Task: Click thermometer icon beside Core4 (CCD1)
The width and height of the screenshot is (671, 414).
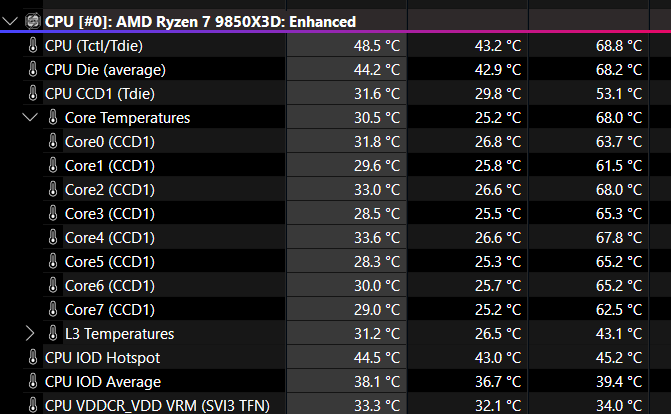Action: [x=53, y=237]
